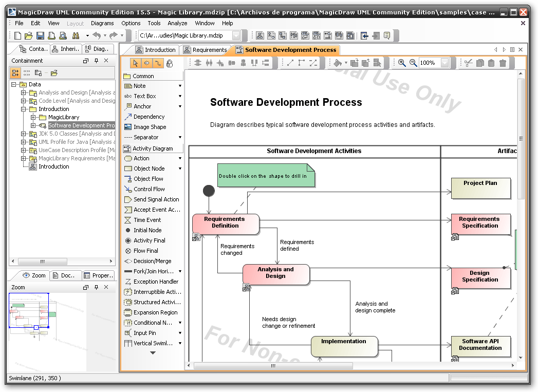Screen dimensions: 538x392
Task: Toggle the sticky lock button in palette
Action: [170, 63]
